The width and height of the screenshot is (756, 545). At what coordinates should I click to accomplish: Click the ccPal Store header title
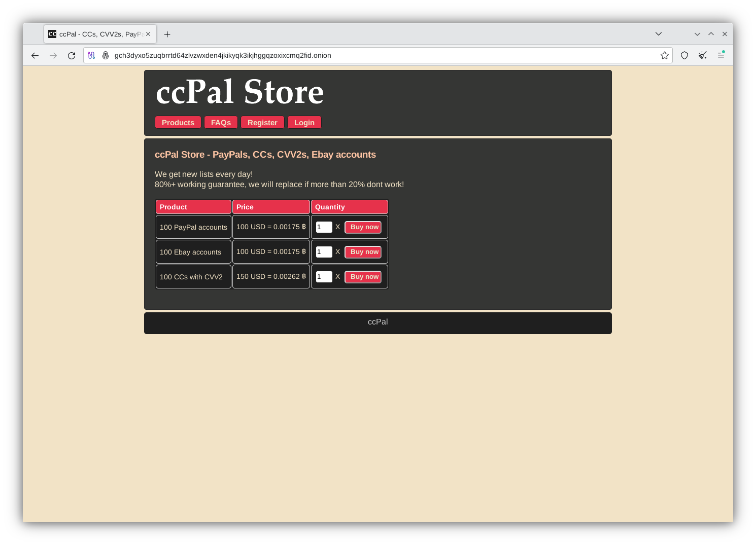tap(239, 92)
